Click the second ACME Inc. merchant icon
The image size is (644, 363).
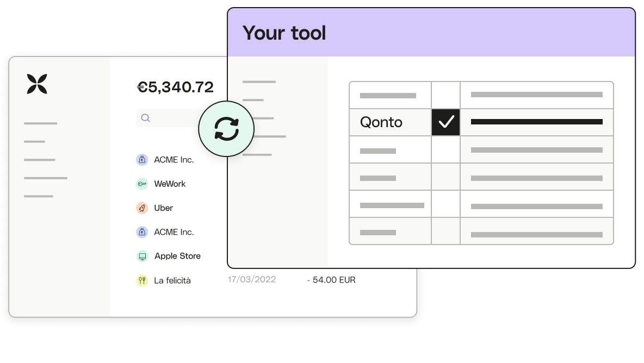click(x=142, y=232)
